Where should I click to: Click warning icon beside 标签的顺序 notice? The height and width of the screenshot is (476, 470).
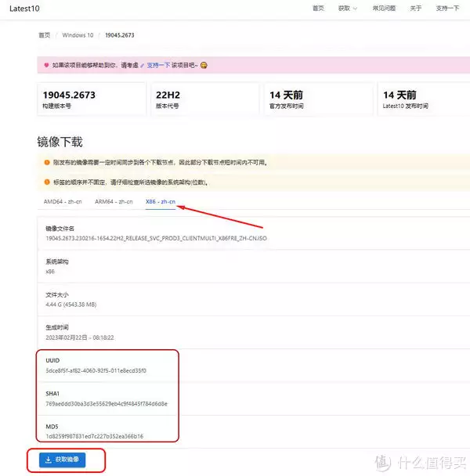(47, 182)
